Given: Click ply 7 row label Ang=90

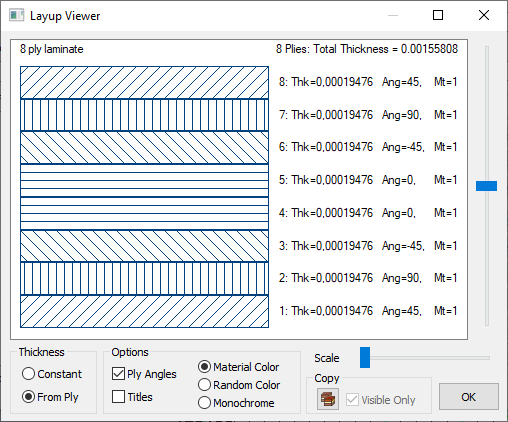Looking at the screenshot, I should click(402, 115).
